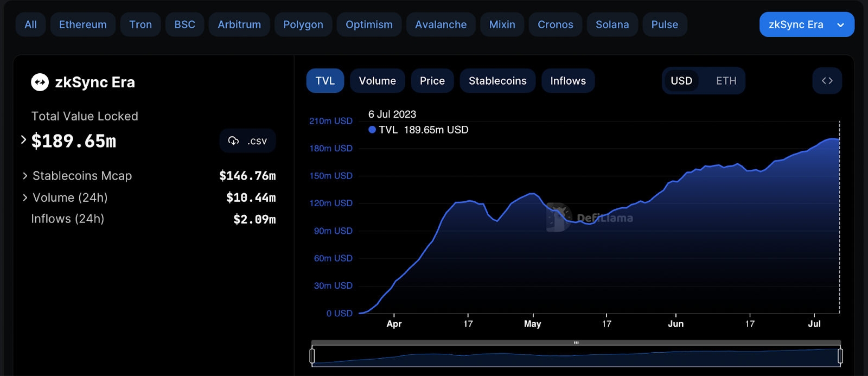The height and width of the screenshot is (376, 868).
Task: Expand the Stablecoins Mcap row
Action: point(25,176)
